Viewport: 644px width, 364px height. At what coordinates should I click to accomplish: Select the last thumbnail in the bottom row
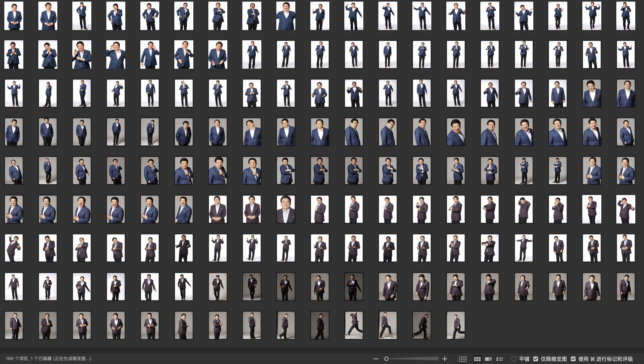[456, 325]
